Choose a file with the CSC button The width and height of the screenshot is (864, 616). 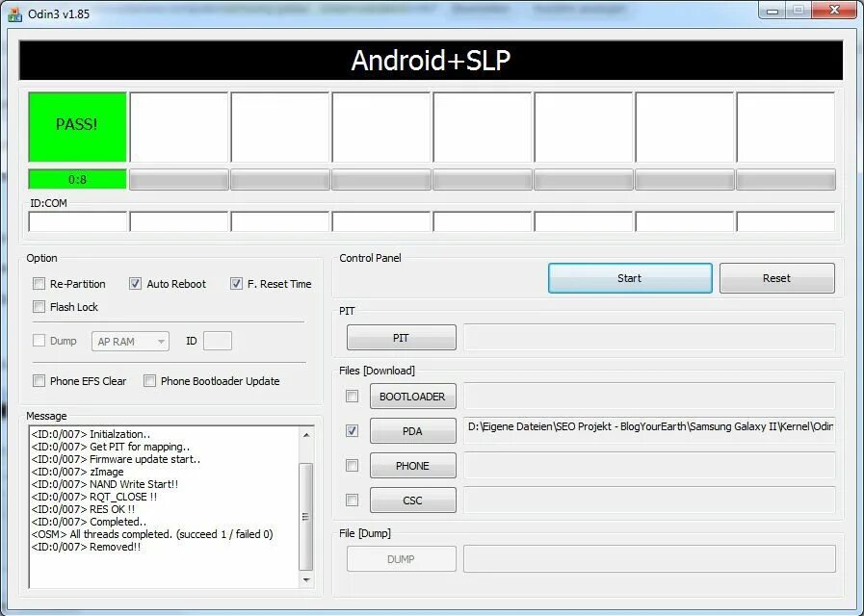pos(412,500)
